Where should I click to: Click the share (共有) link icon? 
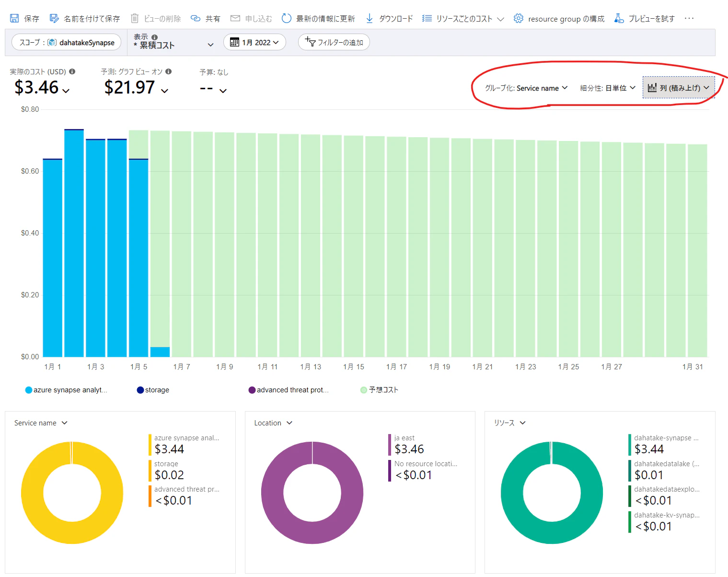[x=195, y=18]
